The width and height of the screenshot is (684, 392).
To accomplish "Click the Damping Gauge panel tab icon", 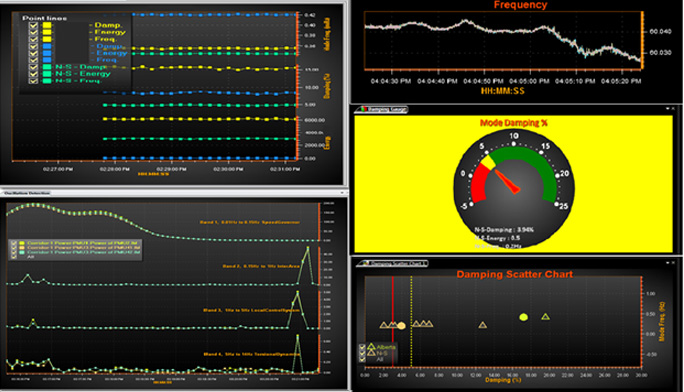I will pyautogui.click(x=363, y=109).
